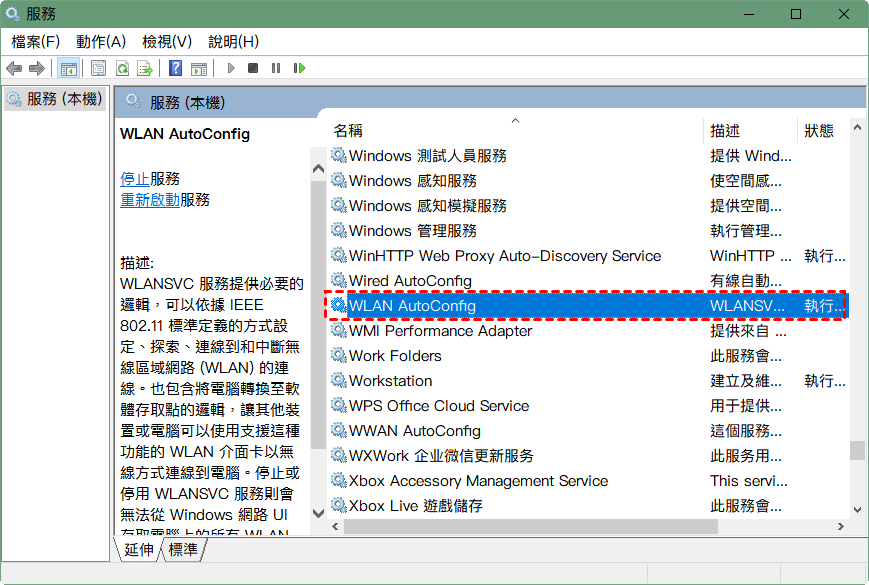Screen dimensions: 869x585
Task: Open the 檢視(V) menu
Action: click(167, 42)
